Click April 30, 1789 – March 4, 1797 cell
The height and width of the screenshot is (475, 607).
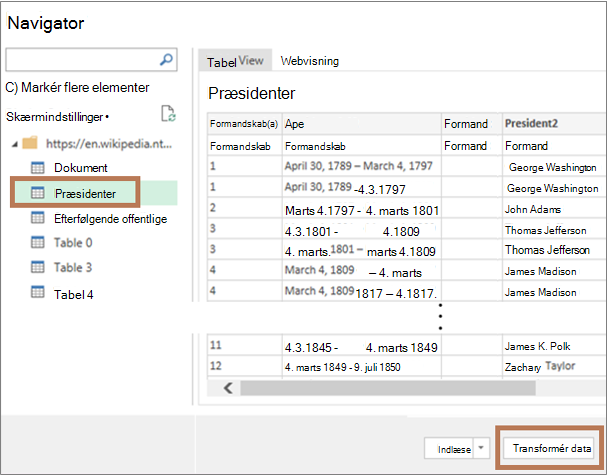[362, 166]
